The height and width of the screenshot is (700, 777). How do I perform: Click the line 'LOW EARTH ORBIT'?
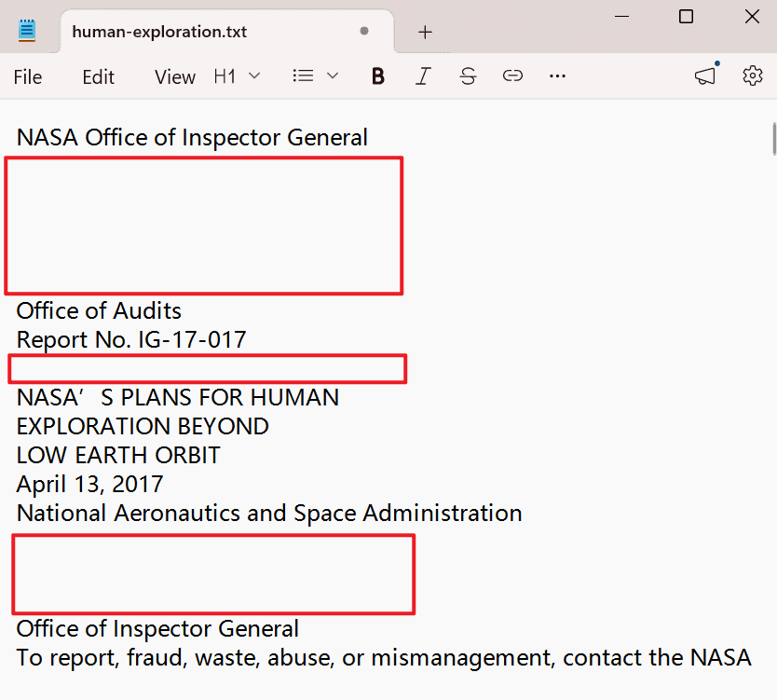coord(118,455)
